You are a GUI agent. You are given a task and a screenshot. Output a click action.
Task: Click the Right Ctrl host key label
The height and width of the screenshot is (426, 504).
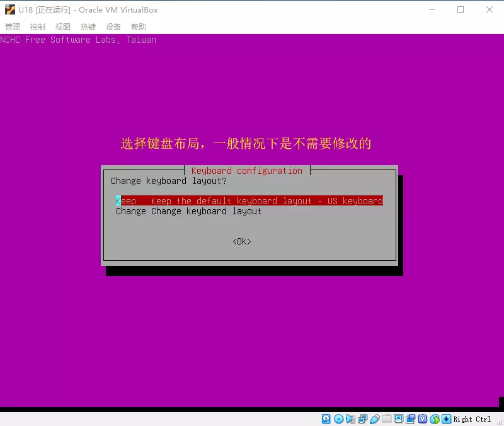coord(472,419)
